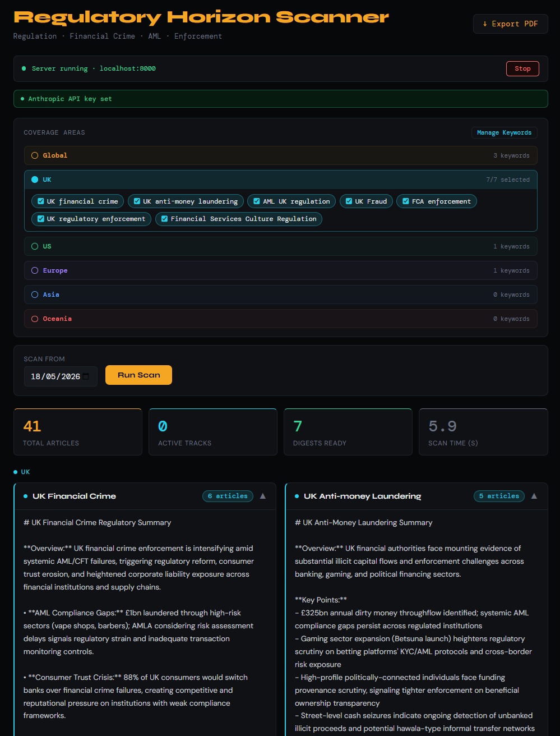Collapse UK Financial Crime digest with triangle
560x736 pixels.
263,496
